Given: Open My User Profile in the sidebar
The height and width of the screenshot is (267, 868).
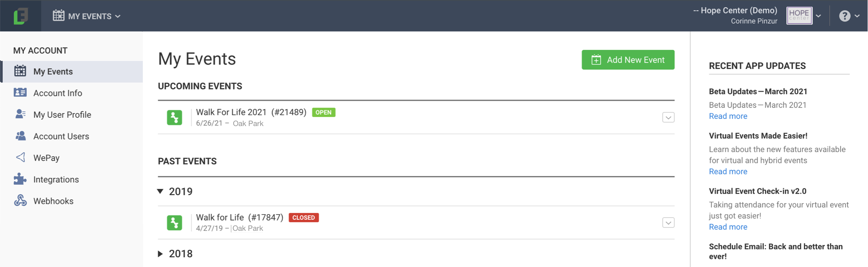Looking at the screenshot, I should coord(62,115).
